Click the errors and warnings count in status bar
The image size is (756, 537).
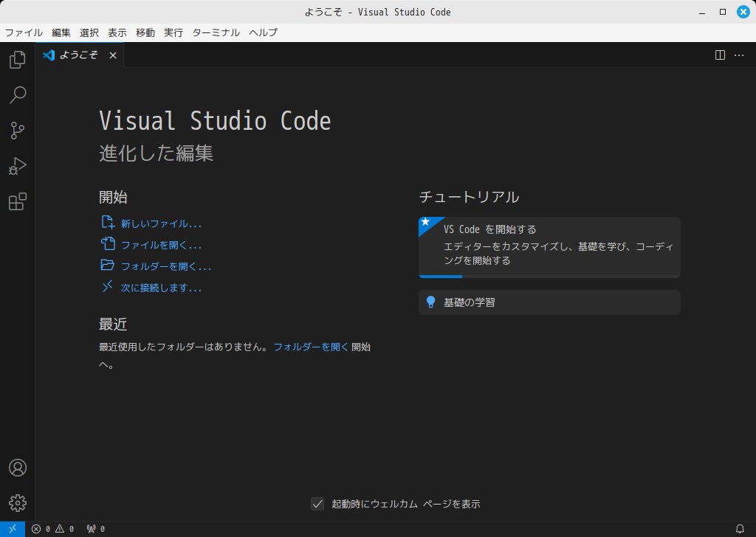(53, 529)
